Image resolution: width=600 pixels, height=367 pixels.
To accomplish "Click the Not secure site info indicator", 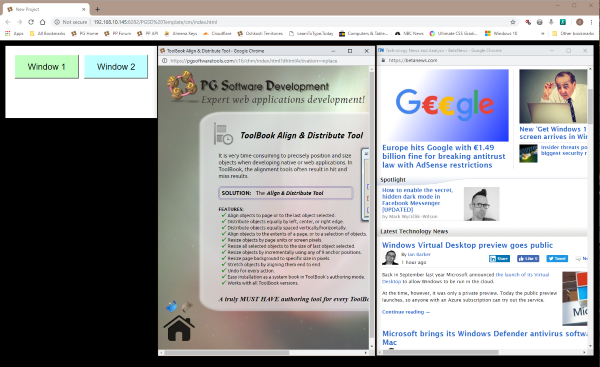I will [x=70, y=22].
